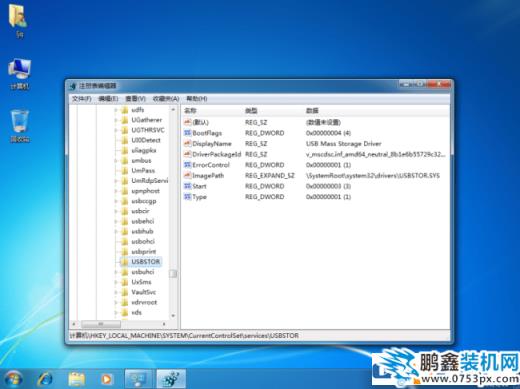Click the network display taskbar button

pos(138,379)
